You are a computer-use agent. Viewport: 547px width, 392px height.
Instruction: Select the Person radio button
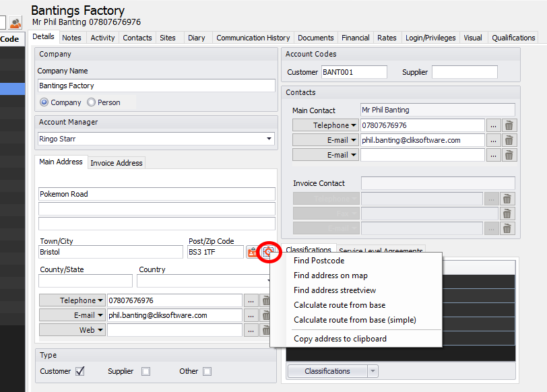point(92,102)
